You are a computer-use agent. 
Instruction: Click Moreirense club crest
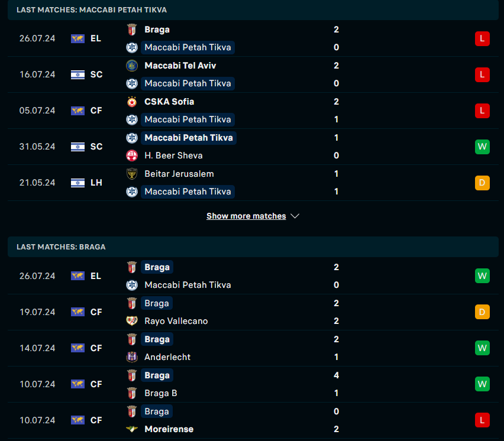tap(132, 429)
